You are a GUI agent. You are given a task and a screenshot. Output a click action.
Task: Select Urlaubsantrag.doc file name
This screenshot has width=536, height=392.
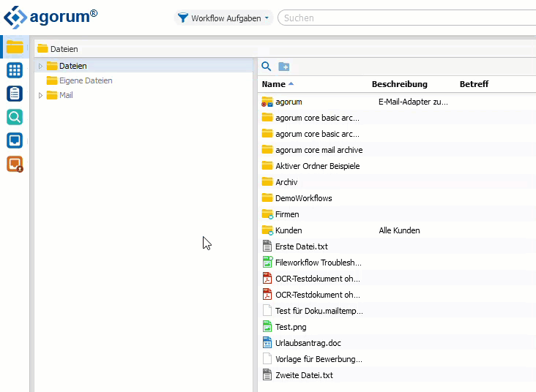coord(308,343)
